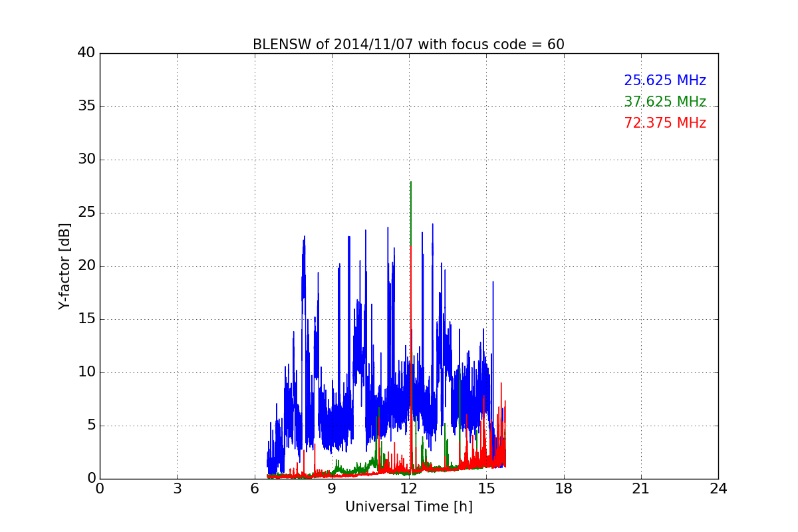Click the y-axis tick label 15
This screenshot has width=798, height=532.
(x=86, y=319)
